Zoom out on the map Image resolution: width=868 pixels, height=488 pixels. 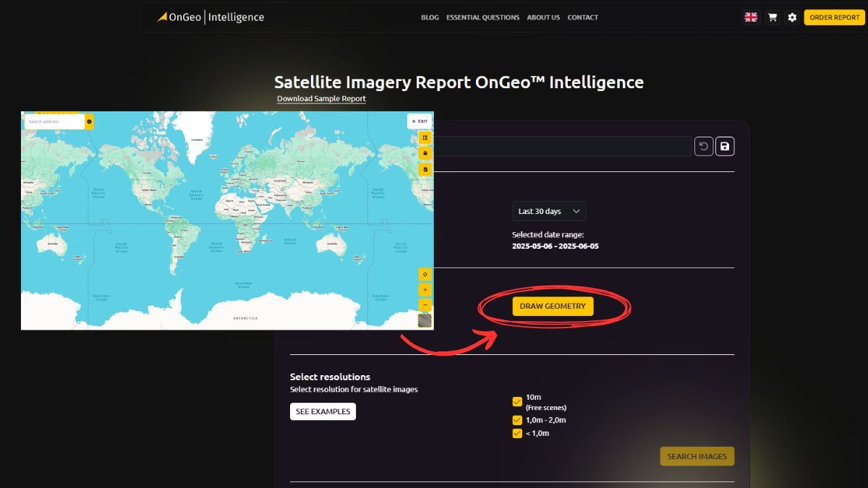(x=425, y=305)
